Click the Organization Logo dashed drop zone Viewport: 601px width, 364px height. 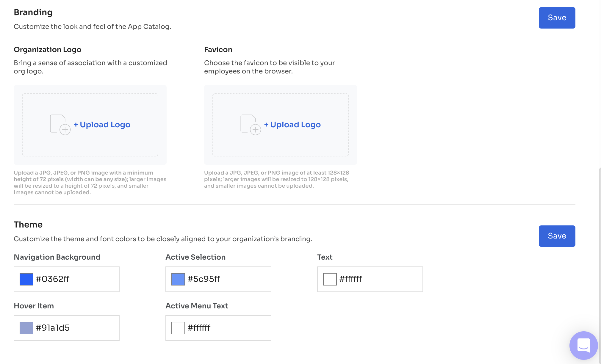(90, 125)
